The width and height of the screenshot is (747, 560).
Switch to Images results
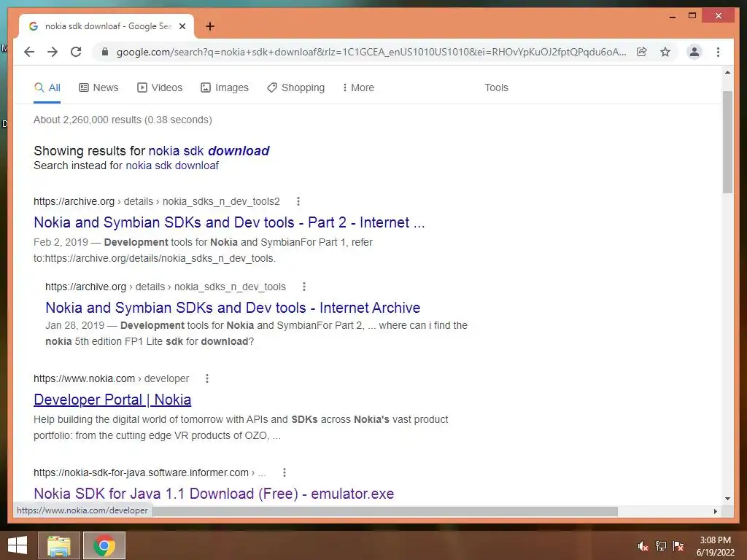coord(225,87)
